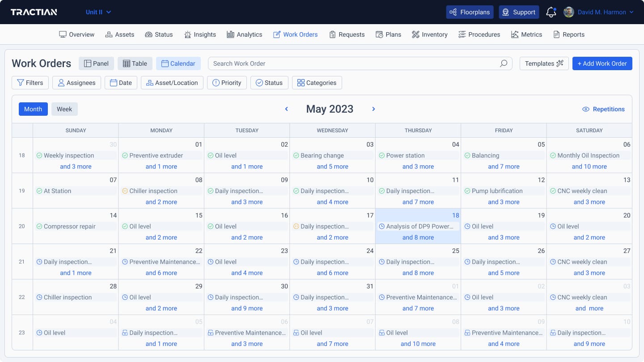Open the Support panel
Viewport: 644px width, 362px height.
519,12
